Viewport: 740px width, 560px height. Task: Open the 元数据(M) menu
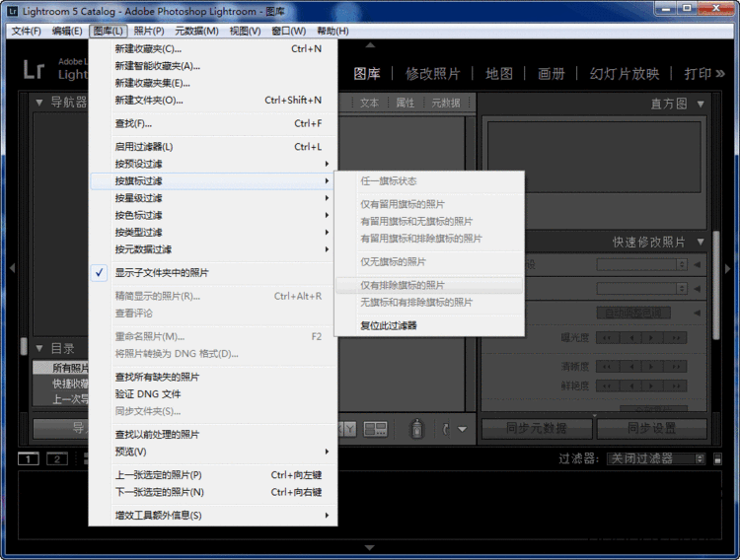click(196, 32)
